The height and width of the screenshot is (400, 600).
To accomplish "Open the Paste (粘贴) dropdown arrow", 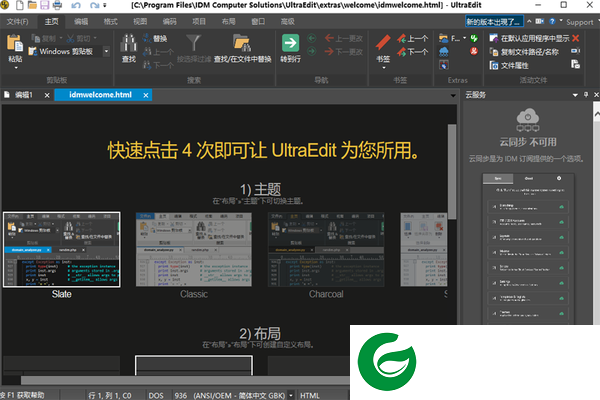I will [16, 68].
